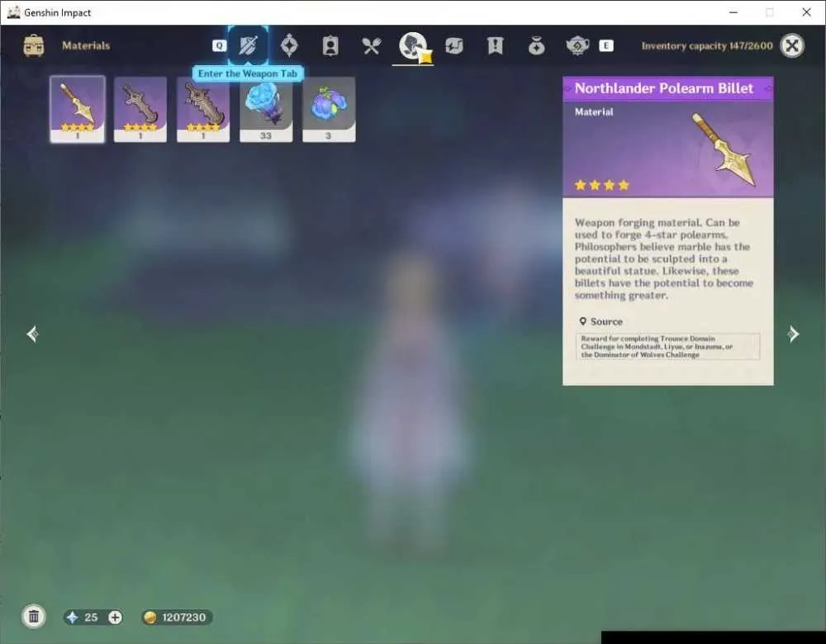Click the E key shortcut hint

[606, 45]
